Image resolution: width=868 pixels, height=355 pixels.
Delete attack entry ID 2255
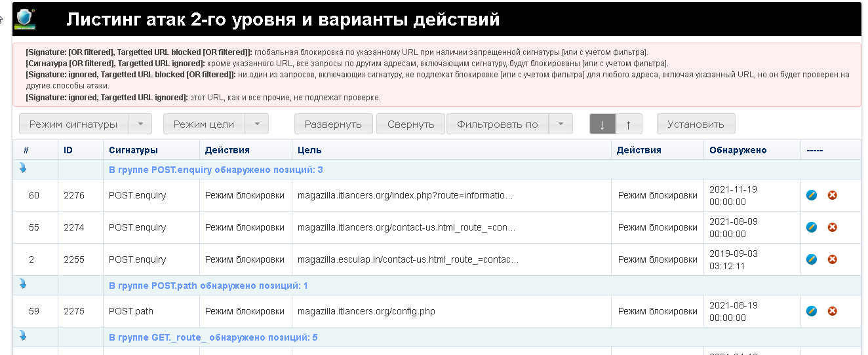pyautogui.click(x=833, y=259)
